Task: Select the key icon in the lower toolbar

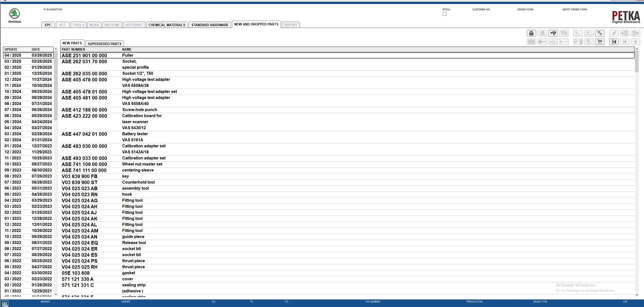Action: coord(542,42)
